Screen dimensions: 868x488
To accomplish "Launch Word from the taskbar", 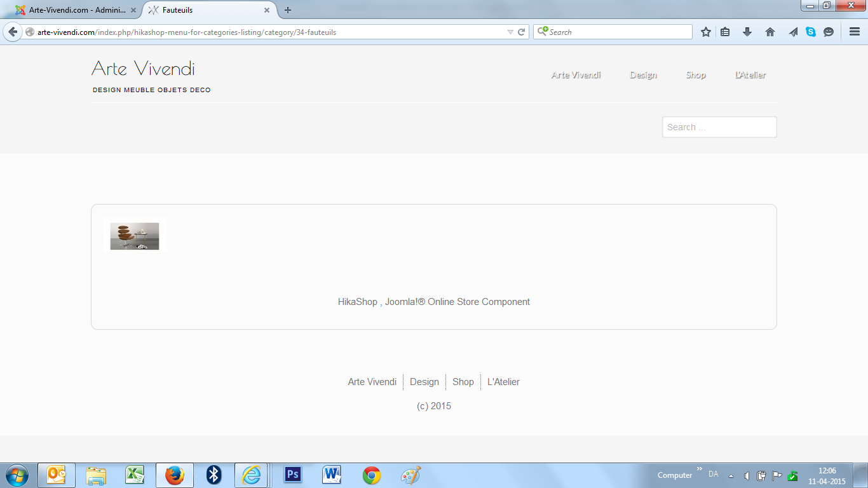I will point(332,475).
